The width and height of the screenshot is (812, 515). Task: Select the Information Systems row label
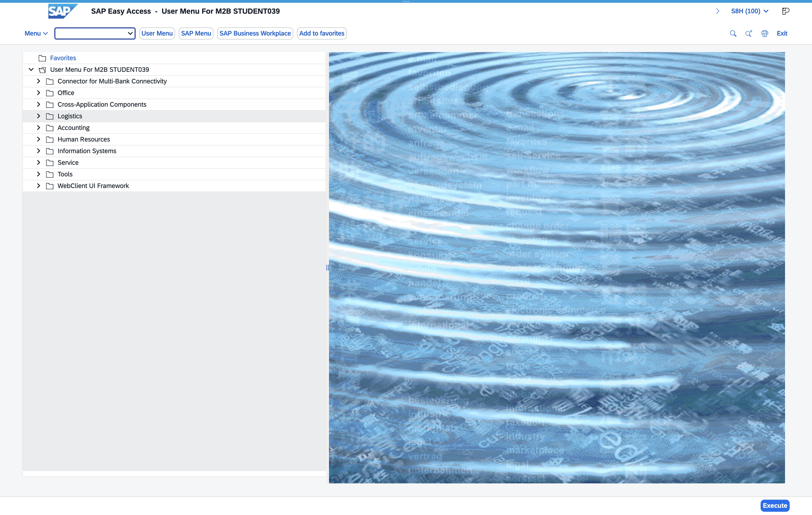pos(87,151)
